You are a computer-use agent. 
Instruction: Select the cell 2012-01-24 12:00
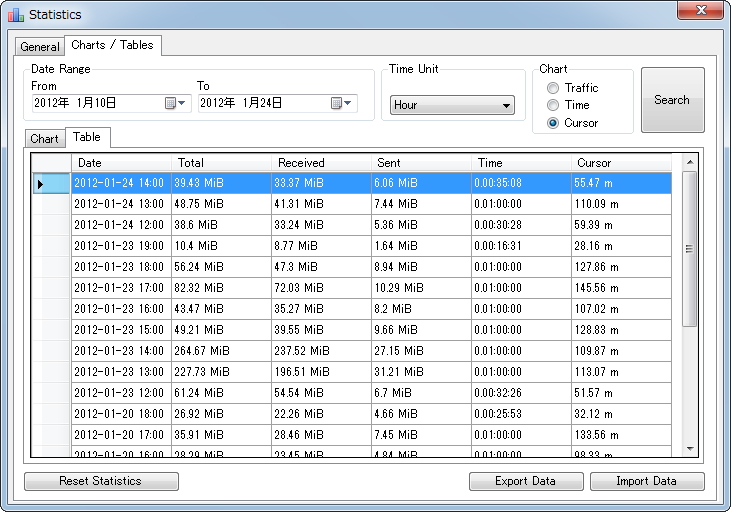click(121, 225)
